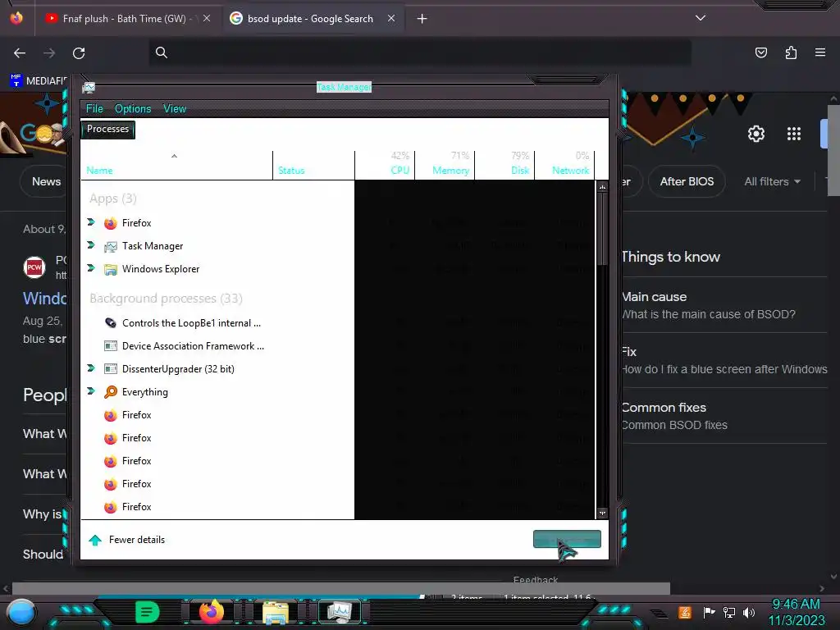This screenshot has height=630, width=840.
Task: Open the File menu in Task Manager
Action: pos(94,109)
